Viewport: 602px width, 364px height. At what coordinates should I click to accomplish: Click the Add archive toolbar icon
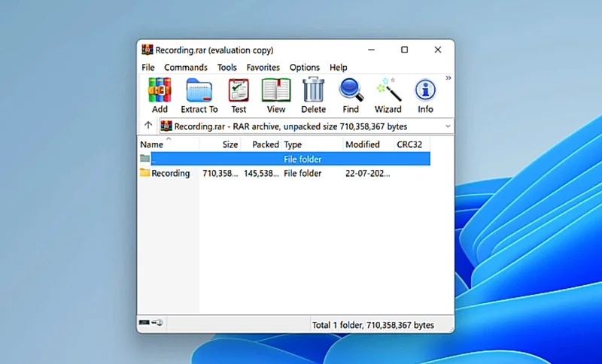[160, 90]
